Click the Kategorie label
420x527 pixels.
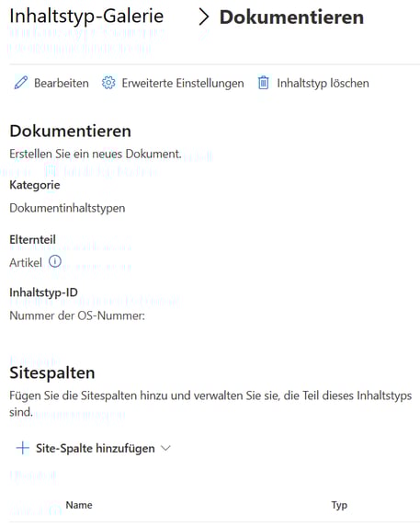coord(35,185)
